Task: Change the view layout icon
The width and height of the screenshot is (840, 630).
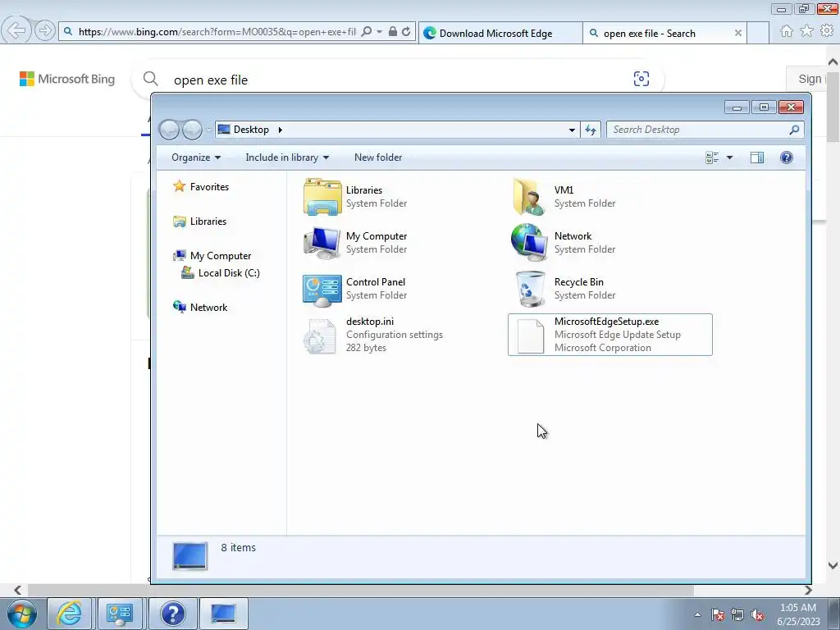Action: (x=712, y=157)
